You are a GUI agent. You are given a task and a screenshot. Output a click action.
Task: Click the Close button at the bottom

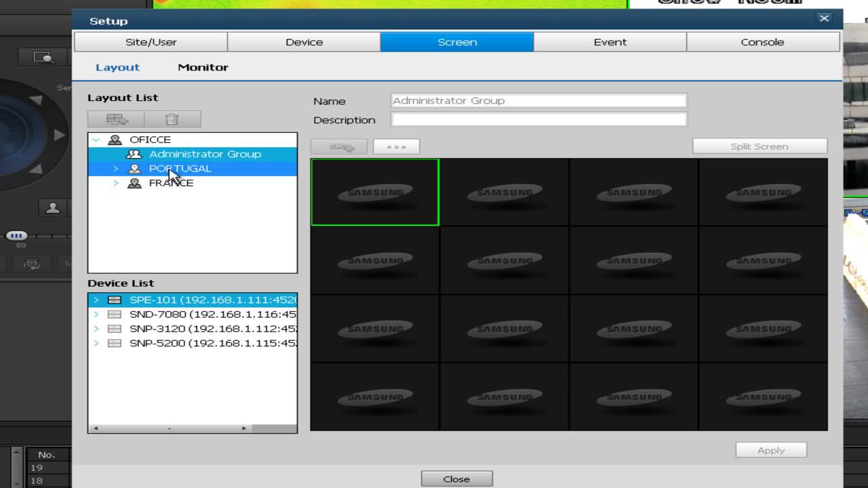click(x=456, y=479)
